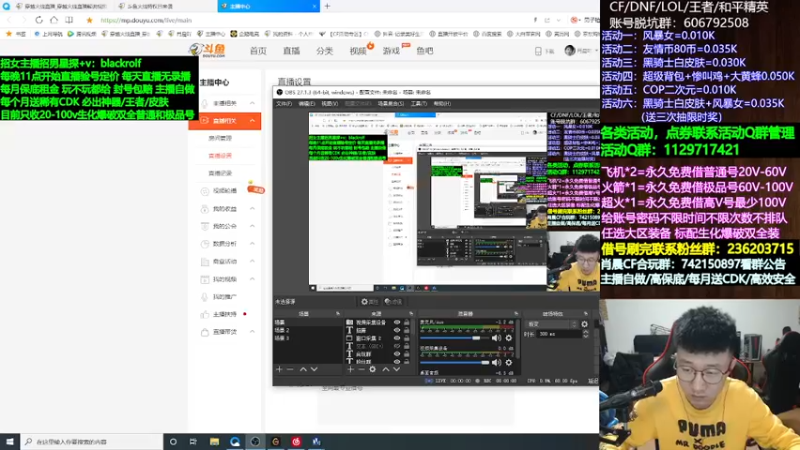The image size is (800, 450).
Task: Mute the 视频采集设备 mixer channel speaker
Action: [x=496, y=362]
